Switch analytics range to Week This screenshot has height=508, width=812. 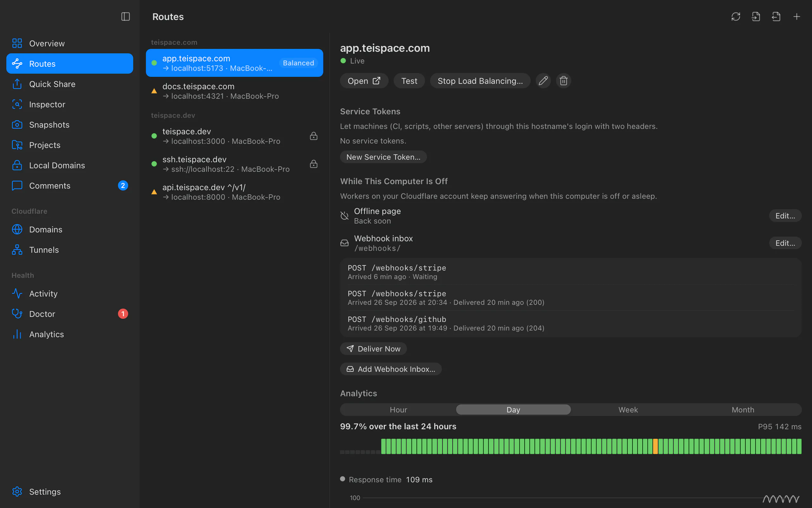pyautogui.click(x=628, y=410)
